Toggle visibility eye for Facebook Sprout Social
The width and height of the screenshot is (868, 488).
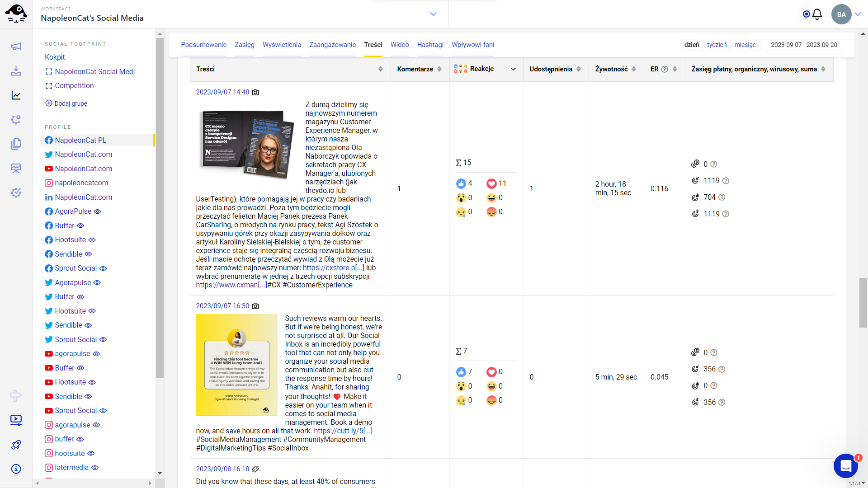pyautogui.click(x=103, y=268)
